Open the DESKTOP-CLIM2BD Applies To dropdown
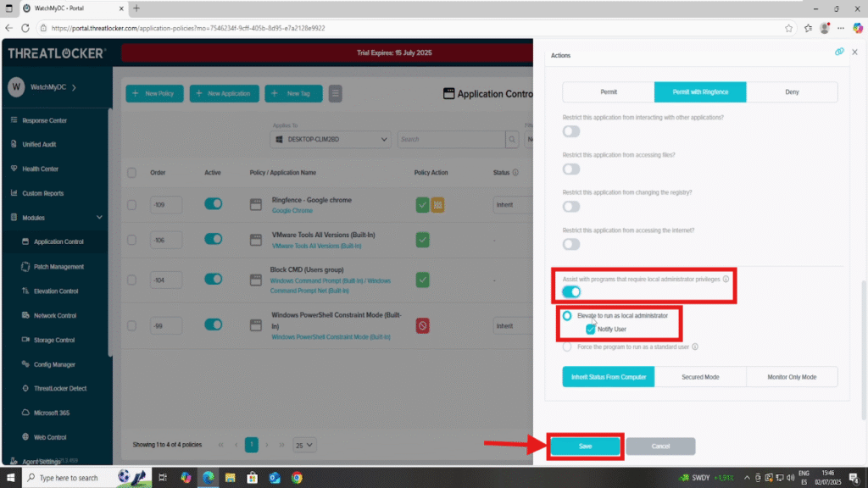The height and width of the screenshot is (488, 868). coord(331,140)
